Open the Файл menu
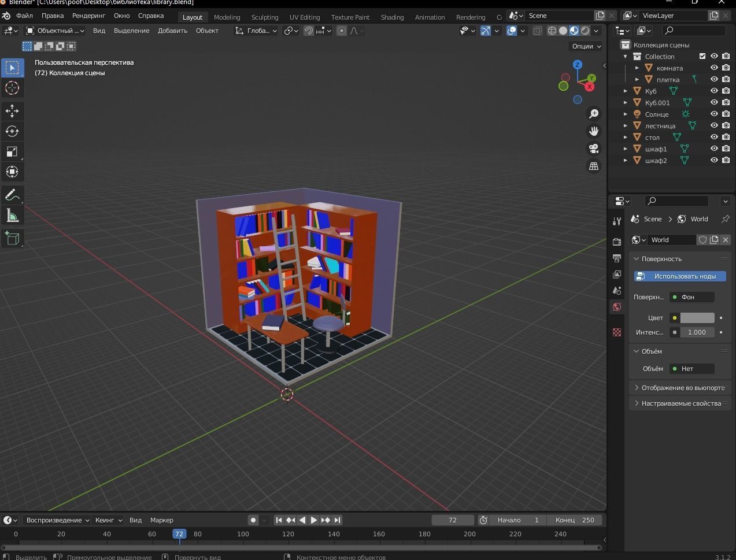Image resolution: width=736 pixels, height=560 pixels. [x=24, y=16]
